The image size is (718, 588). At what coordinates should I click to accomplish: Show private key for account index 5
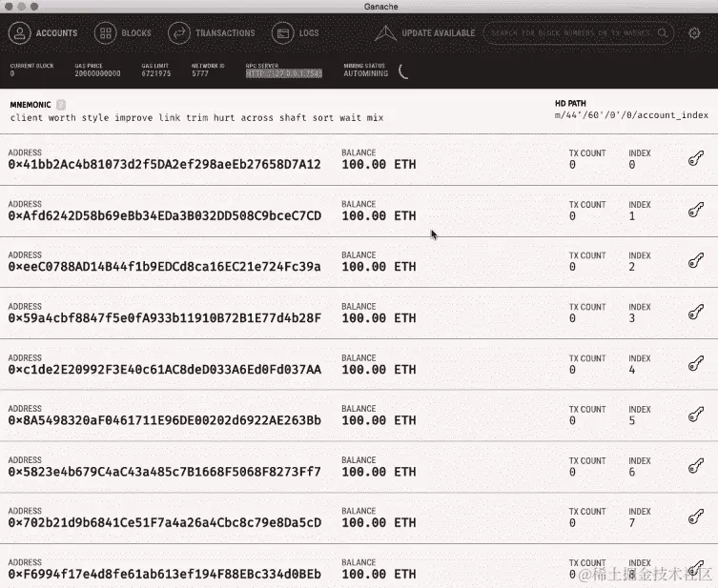tap(695, 415)
